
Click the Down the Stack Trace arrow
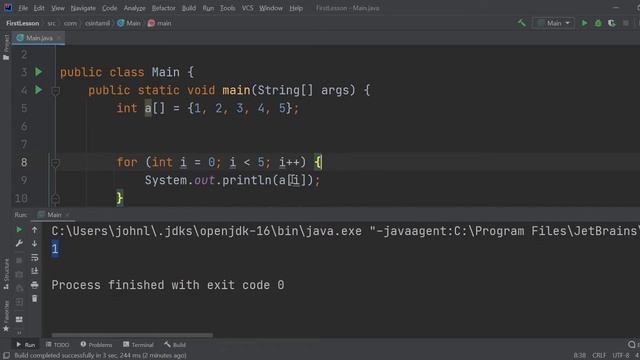pyautogui.click(x=35, y=244)
